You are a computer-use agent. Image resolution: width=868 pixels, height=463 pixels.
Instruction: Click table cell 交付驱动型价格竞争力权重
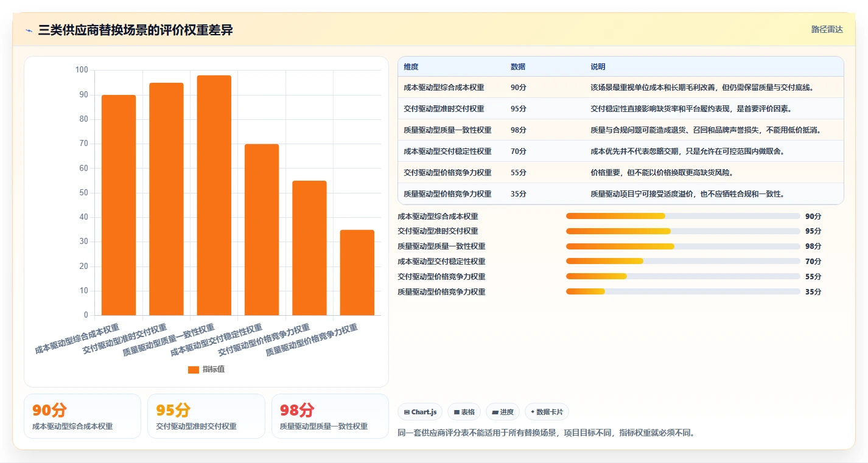pyautogui.click(x=447, y=173)
